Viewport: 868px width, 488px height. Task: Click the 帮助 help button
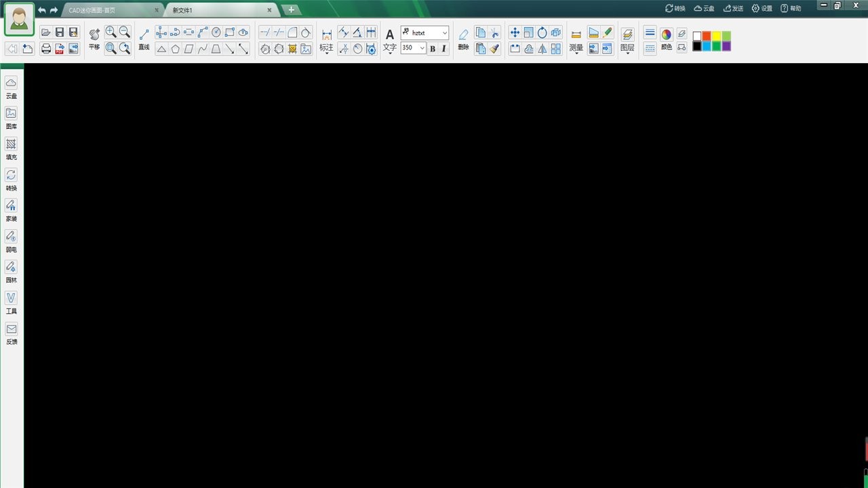click(x=791, y=8)
